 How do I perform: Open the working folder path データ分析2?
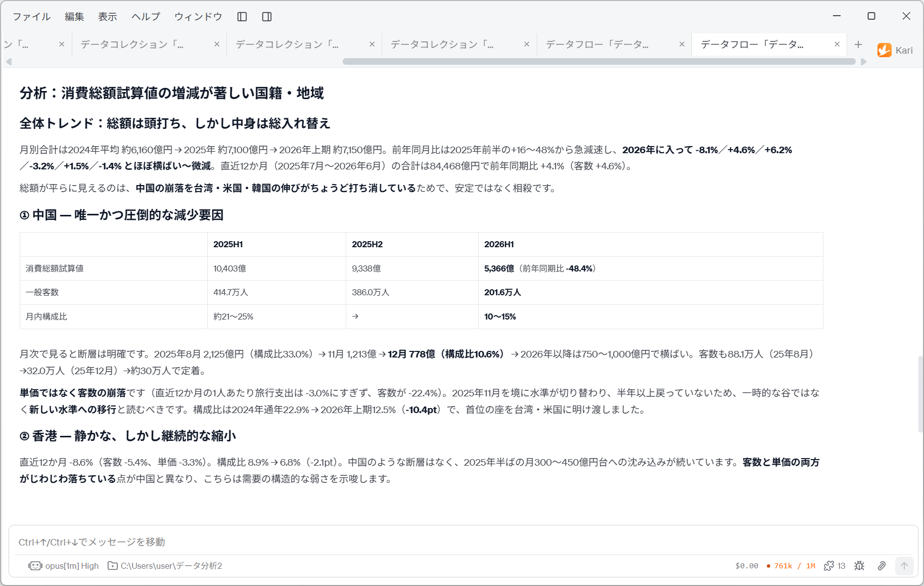coord(165,566)
